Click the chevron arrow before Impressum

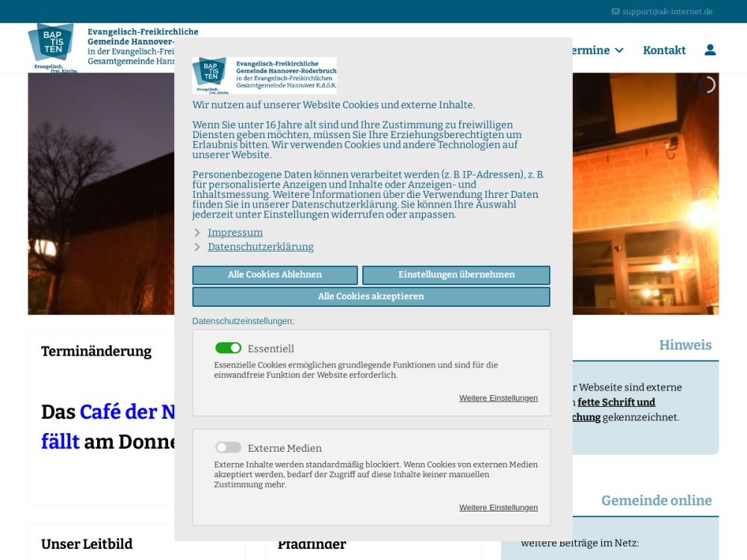pos(197,233)
